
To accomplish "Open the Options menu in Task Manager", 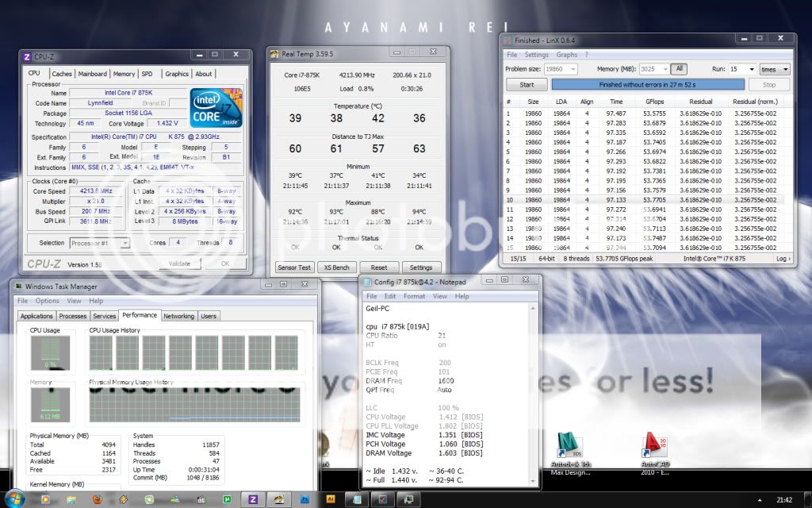I will pyautogui.click(x=47, y=301).
